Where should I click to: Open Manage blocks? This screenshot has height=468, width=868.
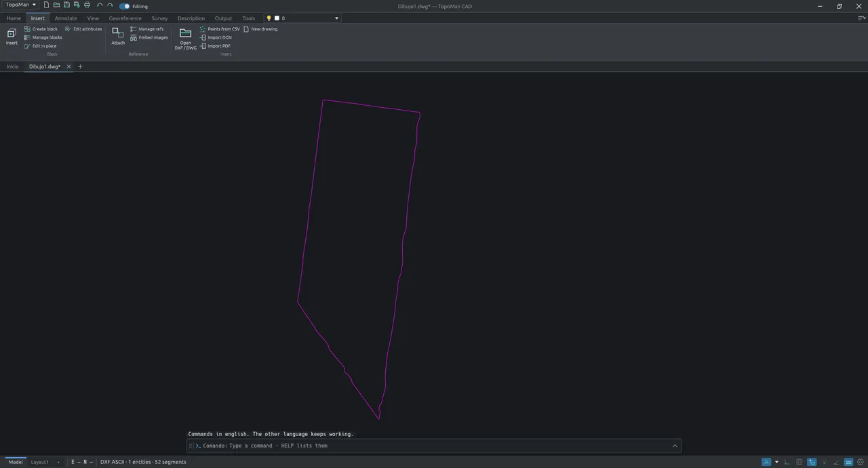pyautogui.click(x=43, y=37)
